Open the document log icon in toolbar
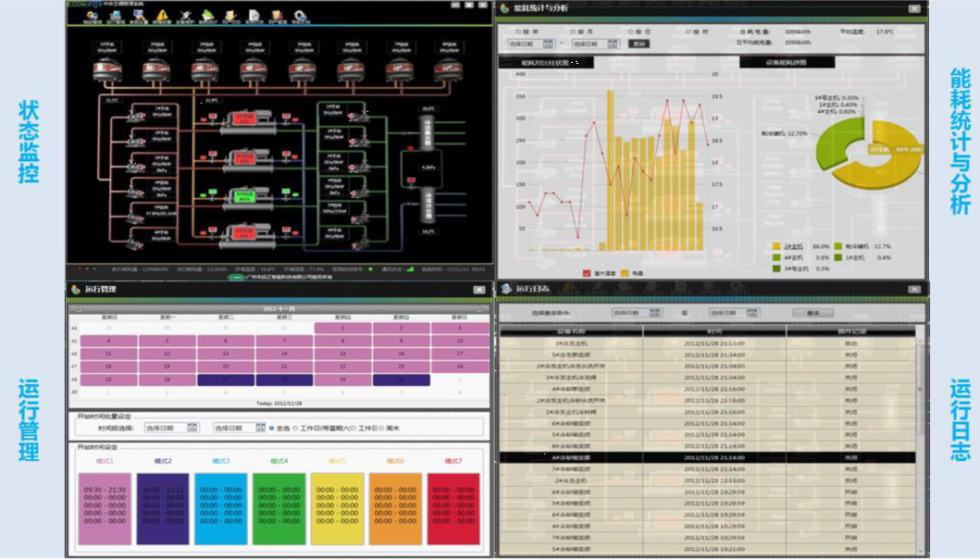 [x=254, y=17]
